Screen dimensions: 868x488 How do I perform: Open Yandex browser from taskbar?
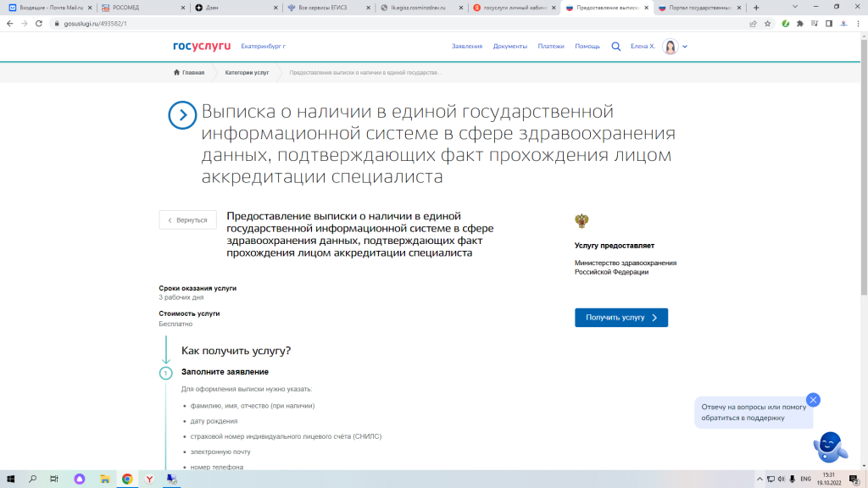(149, 479)
